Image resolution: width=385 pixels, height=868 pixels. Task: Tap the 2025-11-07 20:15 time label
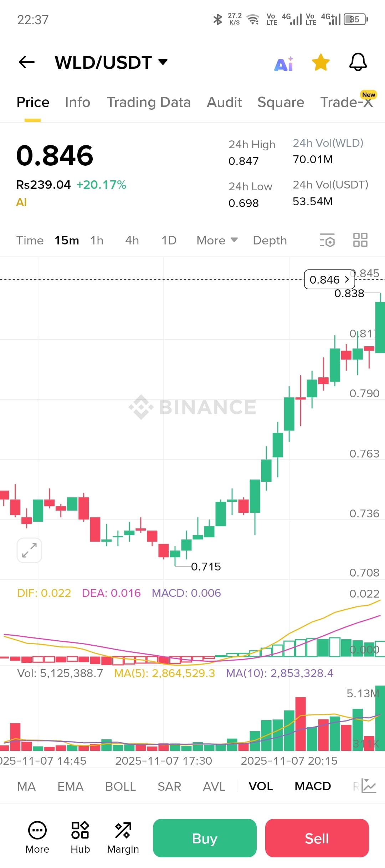point(289,761)
